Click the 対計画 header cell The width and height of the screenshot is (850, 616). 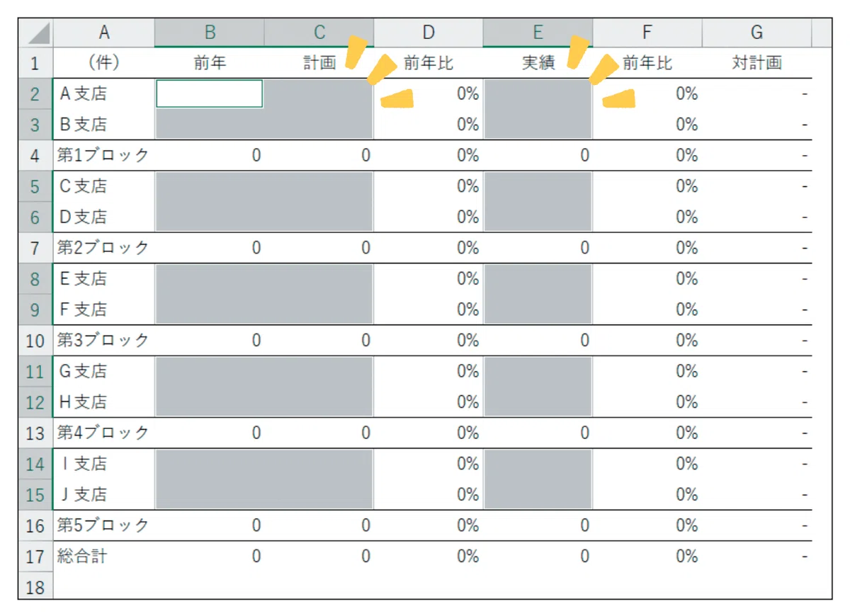point(756,63)
